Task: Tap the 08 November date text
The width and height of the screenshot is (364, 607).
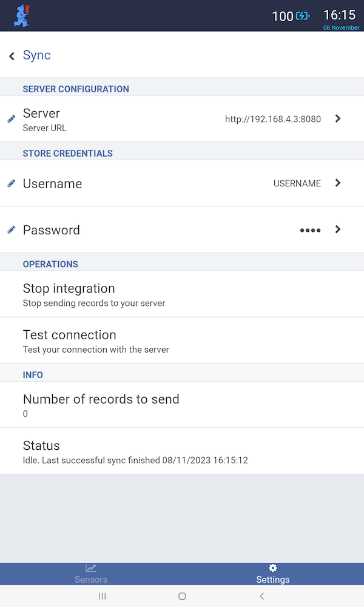Action: pos(341,27)
